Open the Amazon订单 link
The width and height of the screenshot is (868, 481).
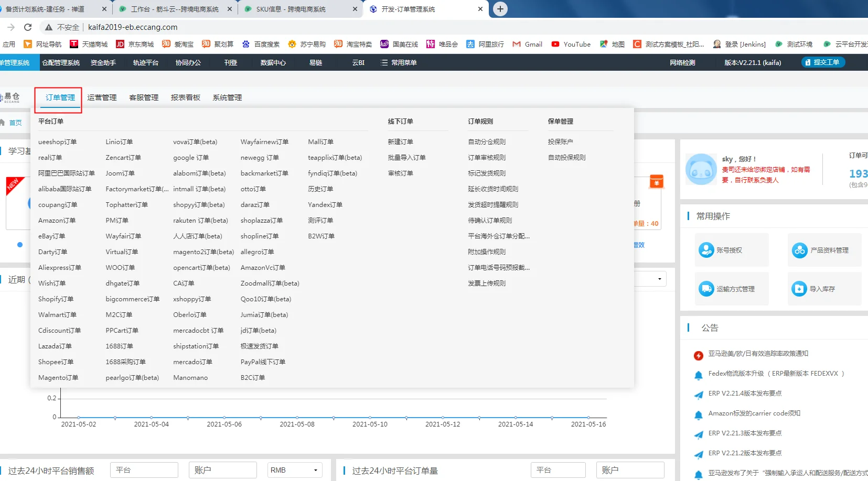click(57, 221)
